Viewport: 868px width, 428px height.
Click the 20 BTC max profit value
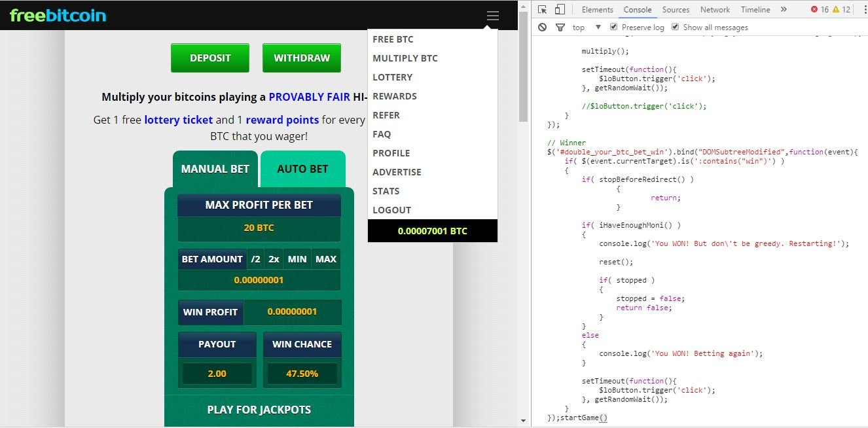pos(259,228)
